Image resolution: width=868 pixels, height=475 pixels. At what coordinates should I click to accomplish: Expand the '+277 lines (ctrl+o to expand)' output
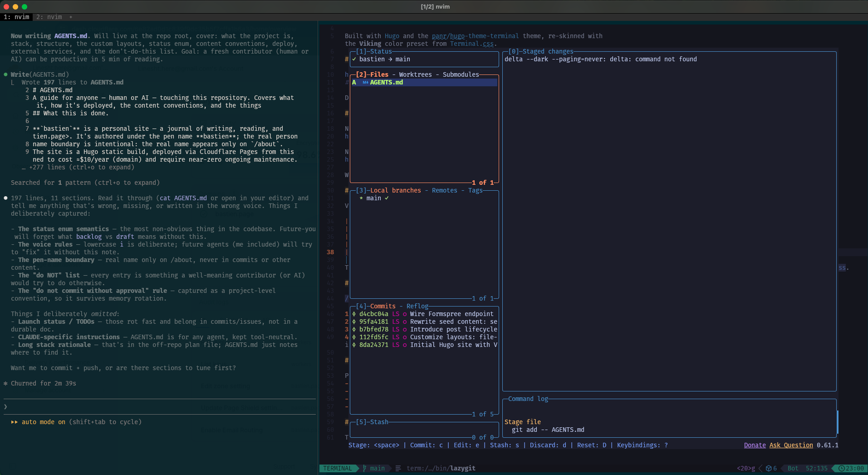[78, 167]
